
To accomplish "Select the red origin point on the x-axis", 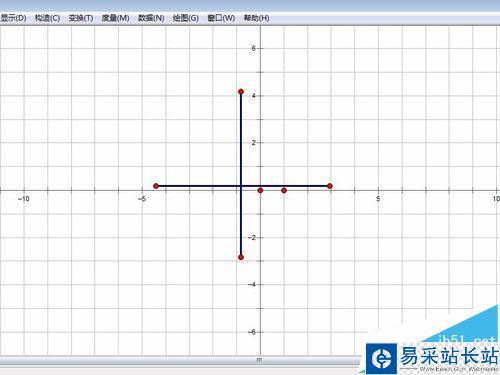I will [x=260, y=190].
